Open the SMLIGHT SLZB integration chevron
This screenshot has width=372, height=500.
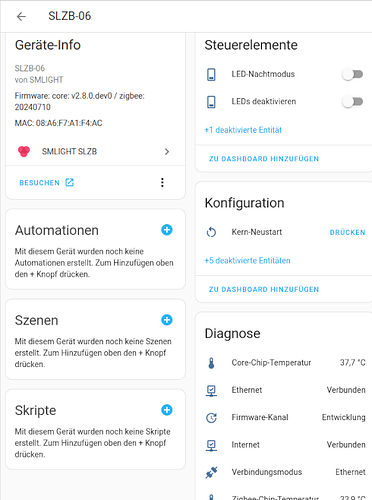pyautogui.click(x=167, y=152)
